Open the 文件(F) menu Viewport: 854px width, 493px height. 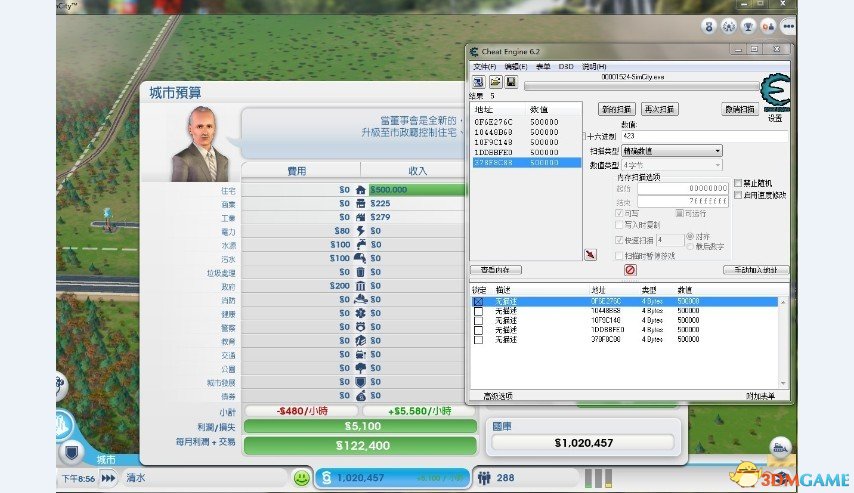(484, 65)
